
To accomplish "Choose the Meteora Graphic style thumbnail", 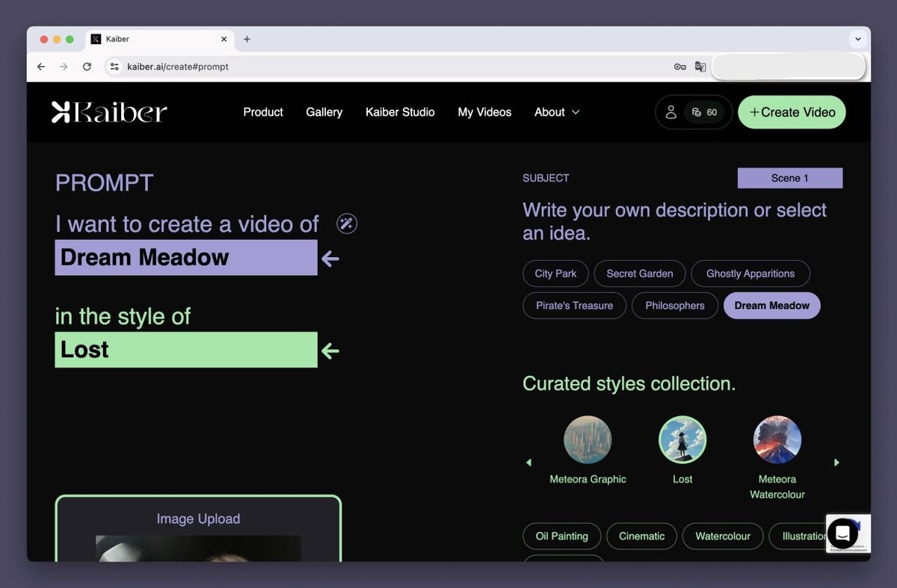I will pos(588,440).
